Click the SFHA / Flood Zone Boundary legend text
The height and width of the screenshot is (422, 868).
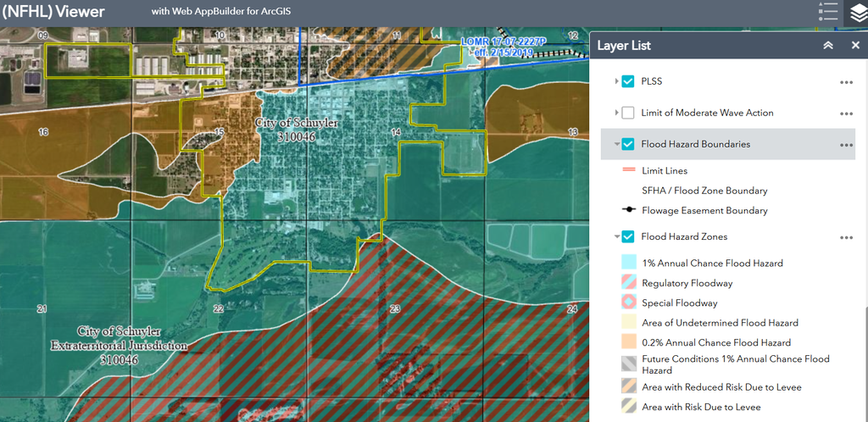click(704, 191)
